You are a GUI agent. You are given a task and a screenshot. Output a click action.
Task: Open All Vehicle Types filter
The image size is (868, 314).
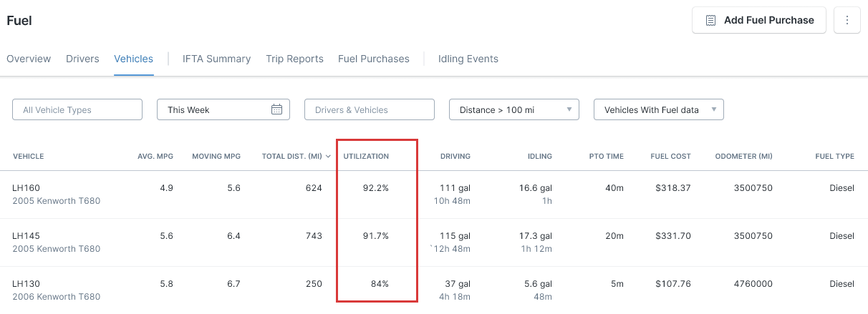click(77, 109)
